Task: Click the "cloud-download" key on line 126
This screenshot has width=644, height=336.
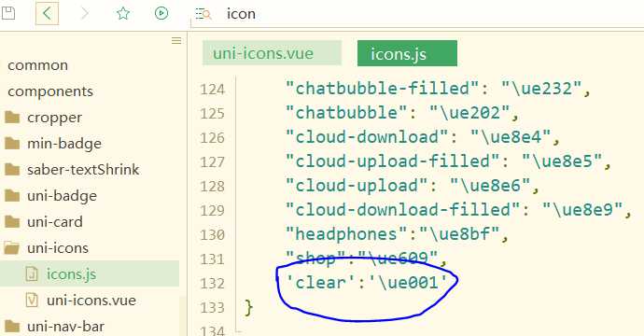Action: pyautogui.click(x=367, y=137)
